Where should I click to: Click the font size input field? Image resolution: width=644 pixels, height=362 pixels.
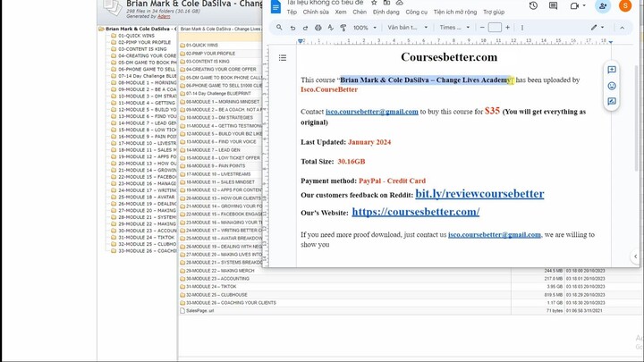tap(495, 28)
